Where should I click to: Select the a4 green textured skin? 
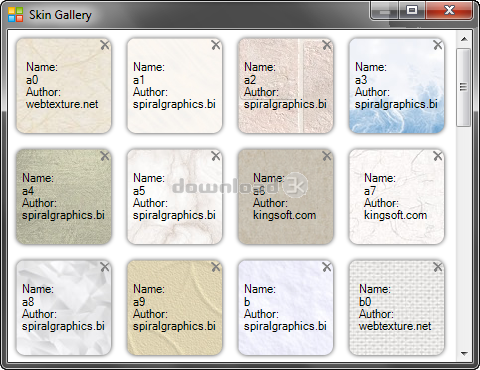[64, 197]
